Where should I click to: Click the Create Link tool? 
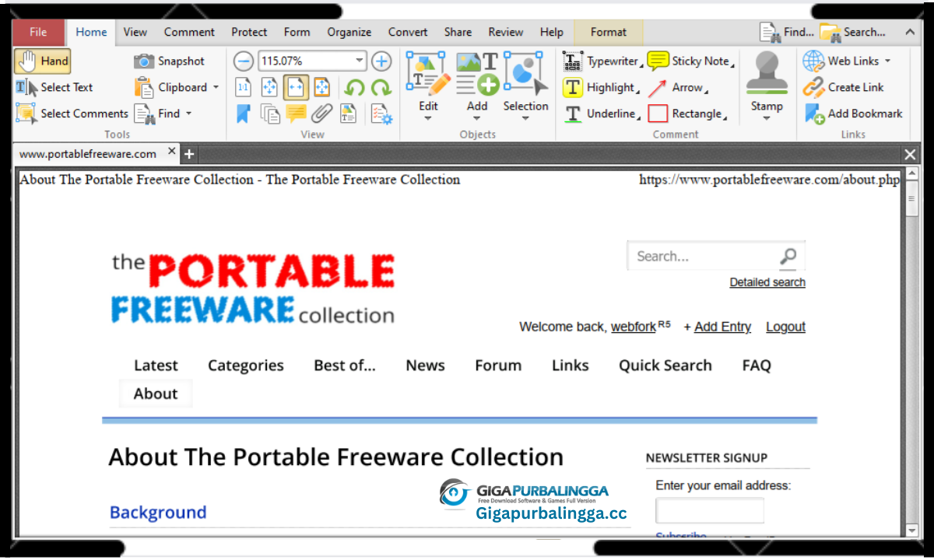click(x=842, y=87)
